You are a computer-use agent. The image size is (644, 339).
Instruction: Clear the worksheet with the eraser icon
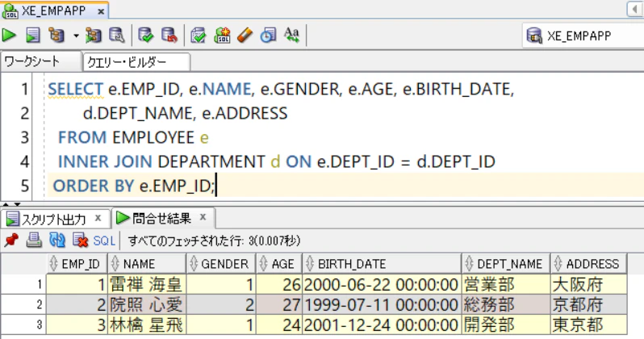(245, 36)
